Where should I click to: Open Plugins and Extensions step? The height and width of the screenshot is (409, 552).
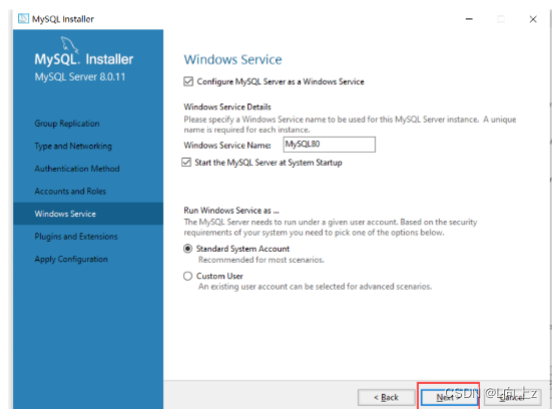click(x=76, y=237)
